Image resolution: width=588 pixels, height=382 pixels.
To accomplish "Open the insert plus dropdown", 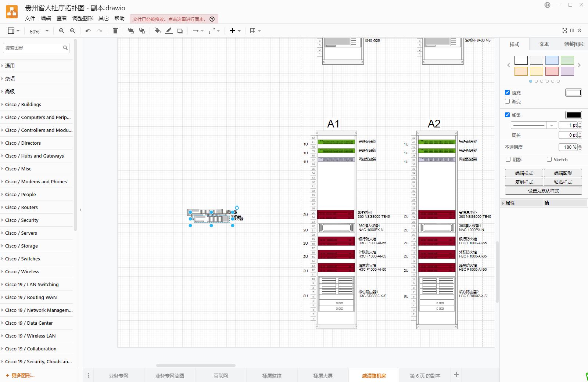I will pos(235,31).
